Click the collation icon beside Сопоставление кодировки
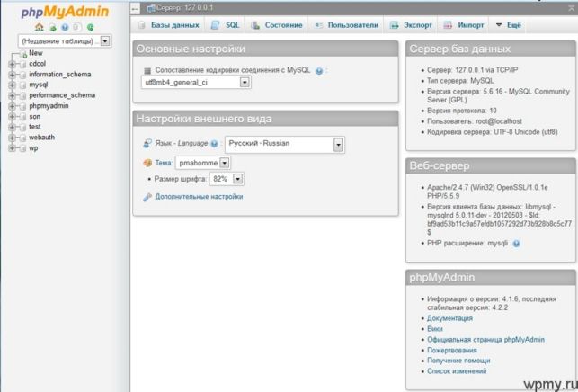578x392 pixels. [x=147, y=70]
